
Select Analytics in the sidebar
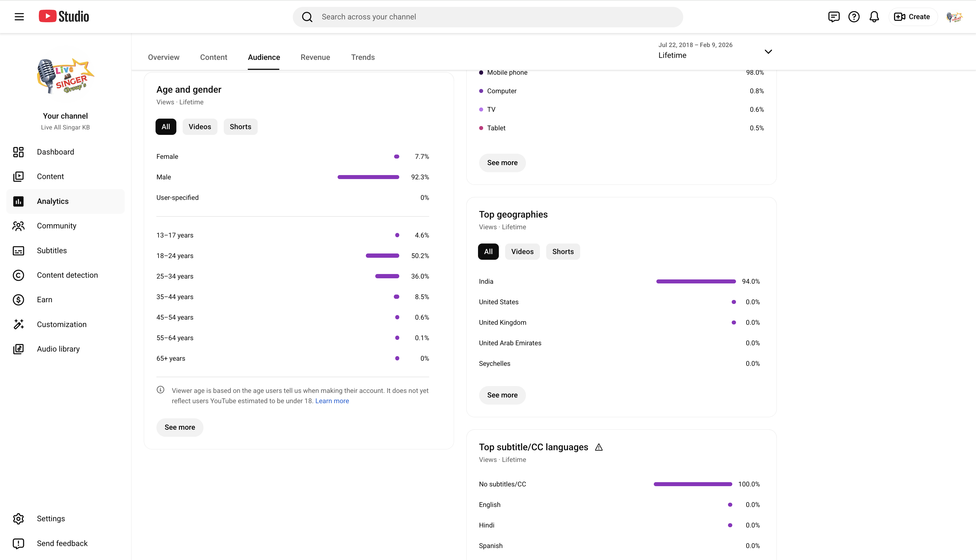coord(65,201)
